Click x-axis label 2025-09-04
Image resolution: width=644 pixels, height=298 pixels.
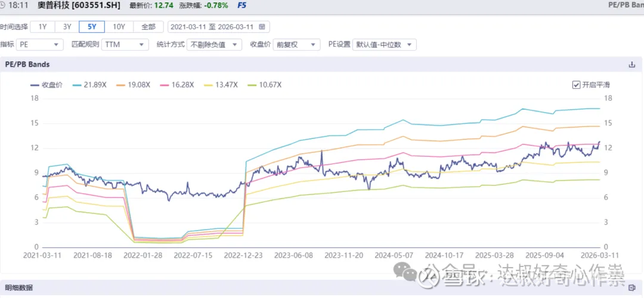coord(545,255)
